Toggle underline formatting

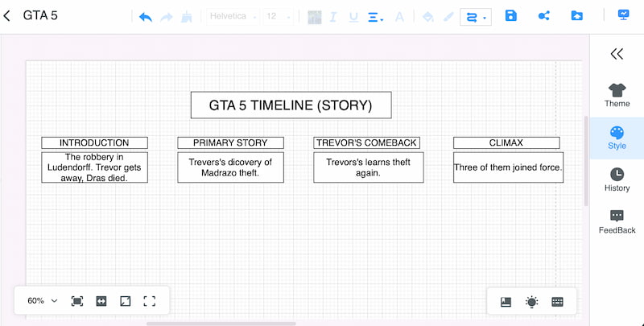353,17
